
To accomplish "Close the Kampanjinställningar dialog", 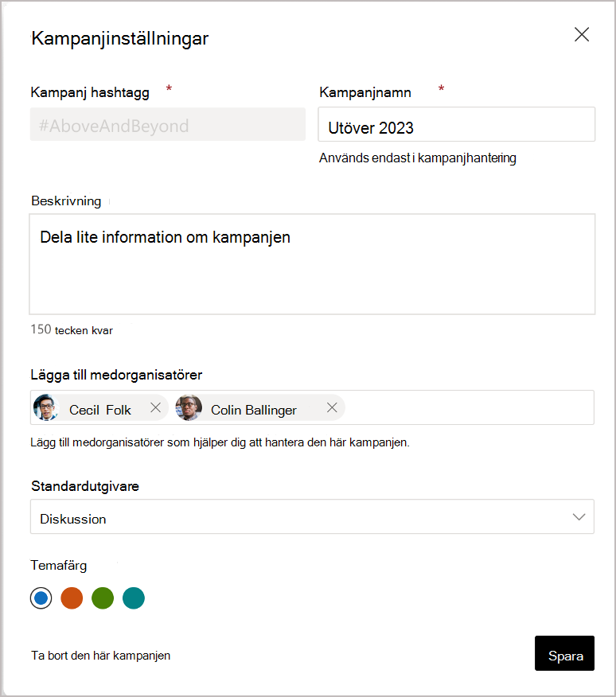I will coord(581,35).
